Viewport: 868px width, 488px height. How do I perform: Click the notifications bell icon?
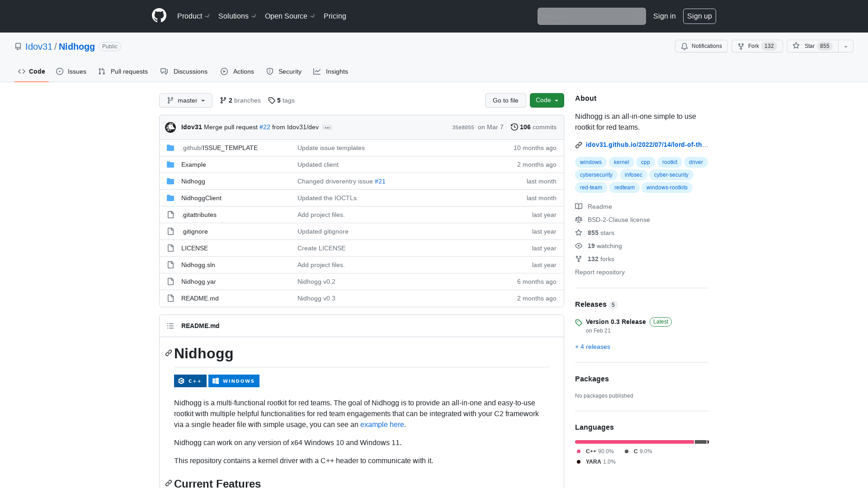[684, 46]
